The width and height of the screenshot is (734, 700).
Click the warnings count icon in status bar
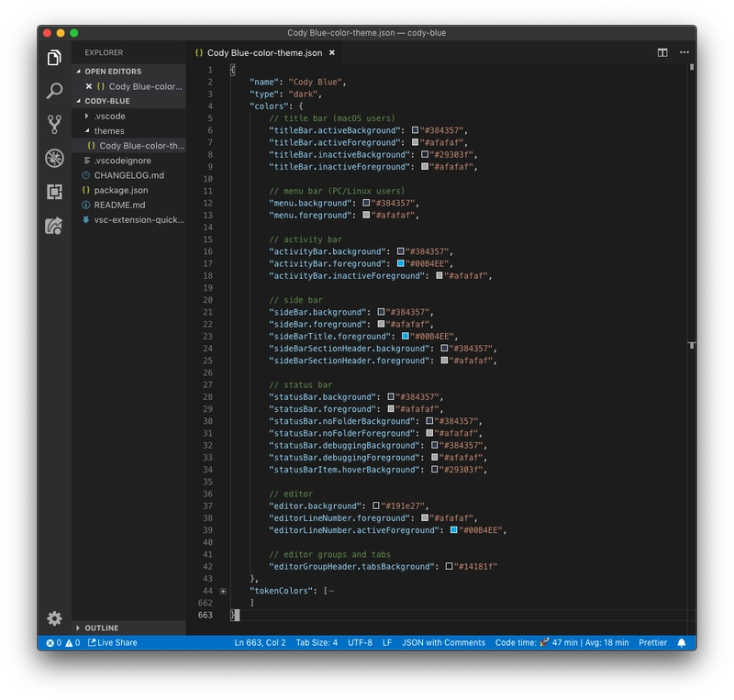tap(69, 643)
